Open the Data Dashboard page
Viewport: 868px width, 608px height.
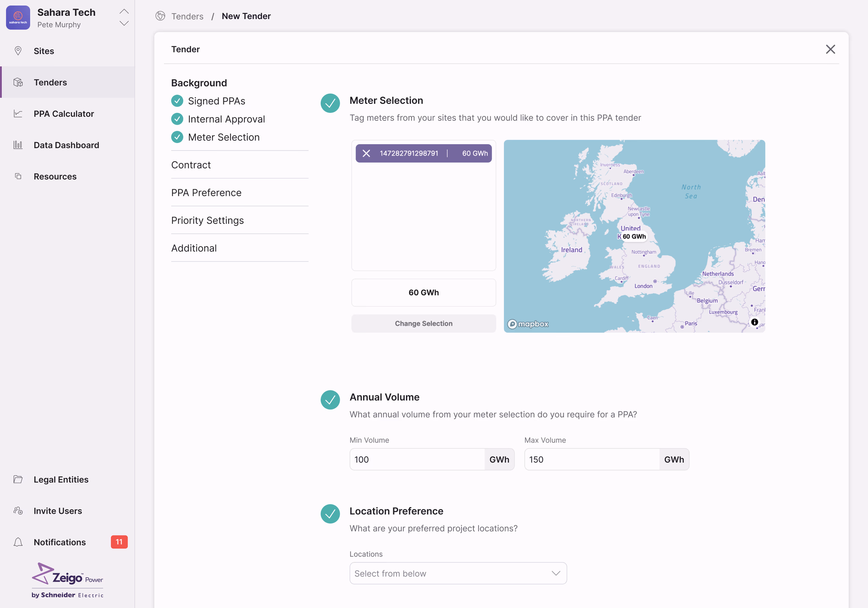tap(67, 145)
